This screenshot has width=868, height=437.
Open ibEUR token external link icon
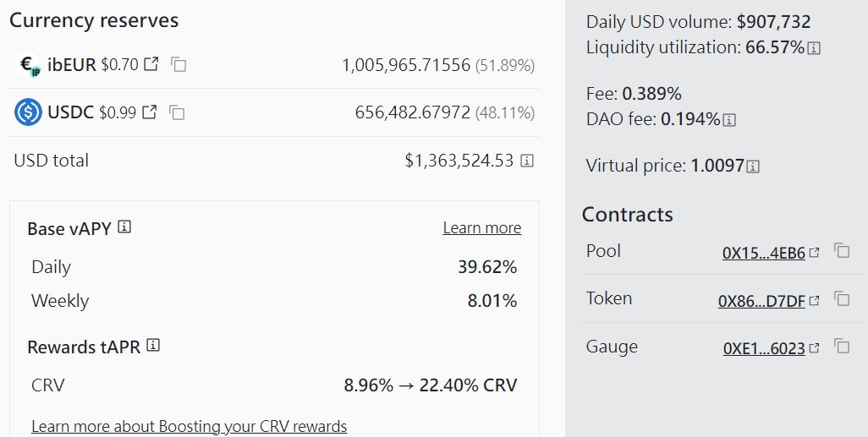pos(151,64)
